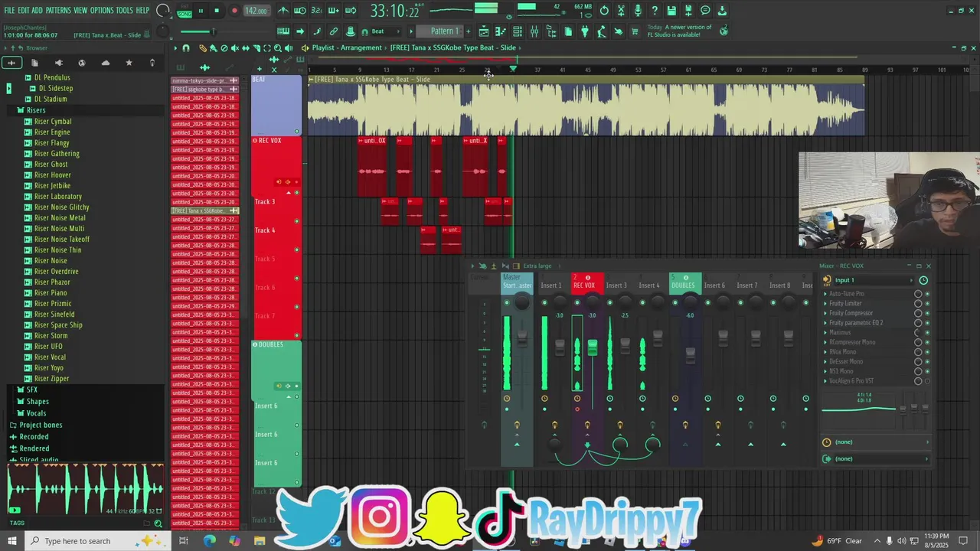Screen dimensions: 980x551
Task: Add new pattern with plus button
Action: pyautogui.click(x=467, y=31)
